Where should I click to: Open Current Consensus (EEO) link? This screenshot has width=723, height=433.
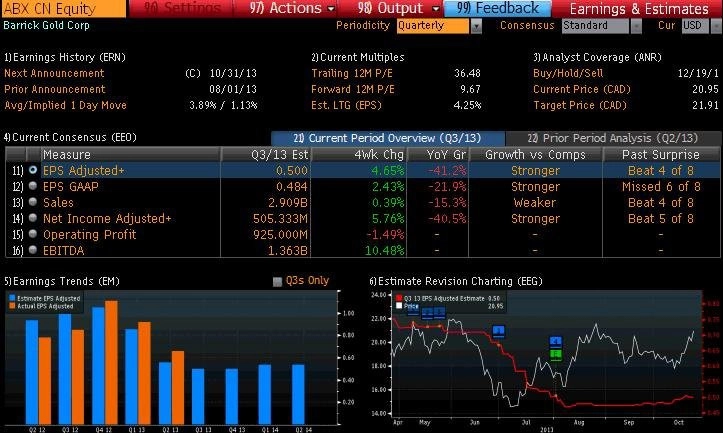tap(70, 137)
